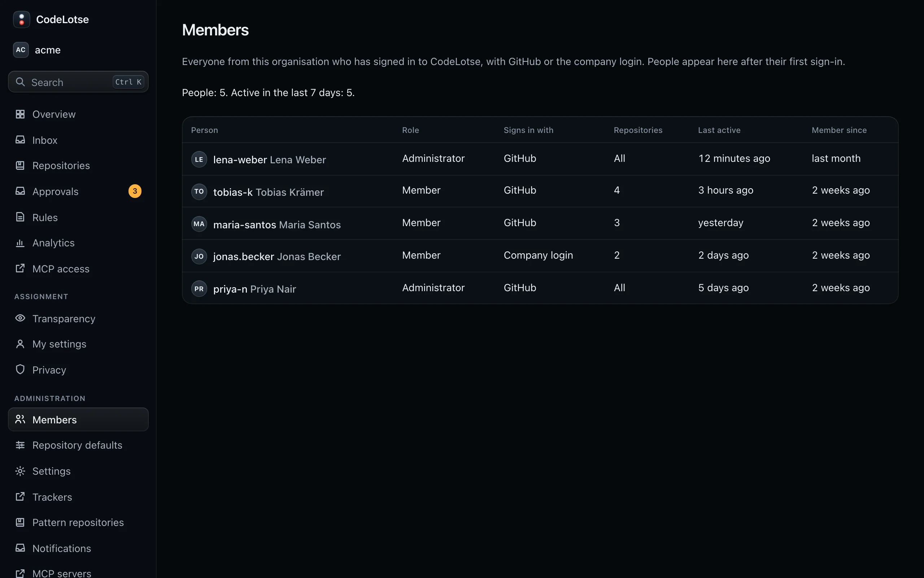924x578 pixels.
Task: Click the Rules document icon
Action: (20, 217)
